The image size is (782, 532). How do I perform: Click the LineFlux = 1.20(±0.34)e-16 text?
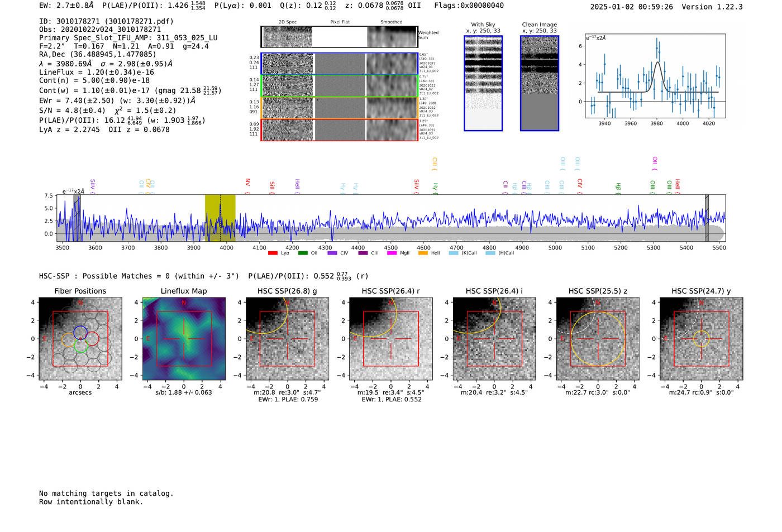(97, 73)
